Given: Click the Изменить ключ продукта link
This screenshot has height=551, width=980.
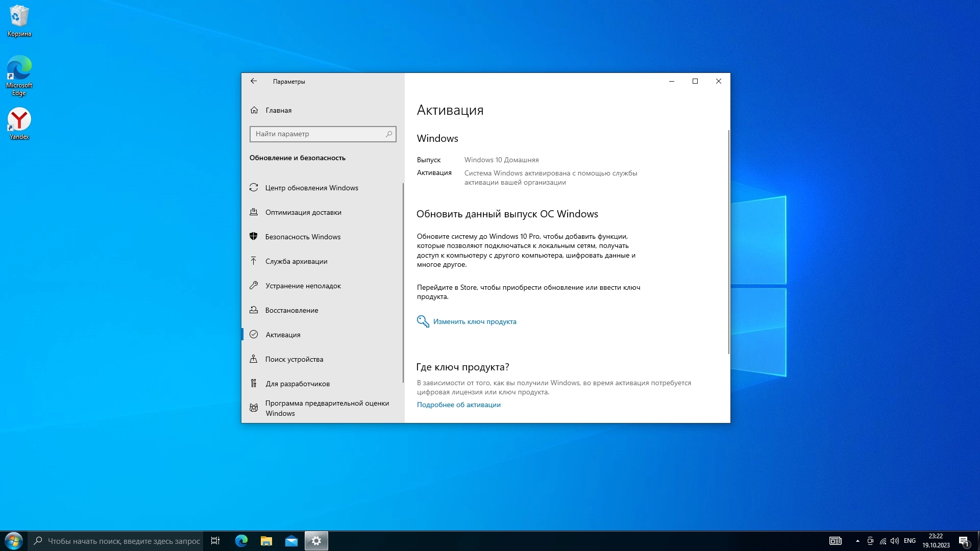Looking at the screenshot, I should coord(474,321).
